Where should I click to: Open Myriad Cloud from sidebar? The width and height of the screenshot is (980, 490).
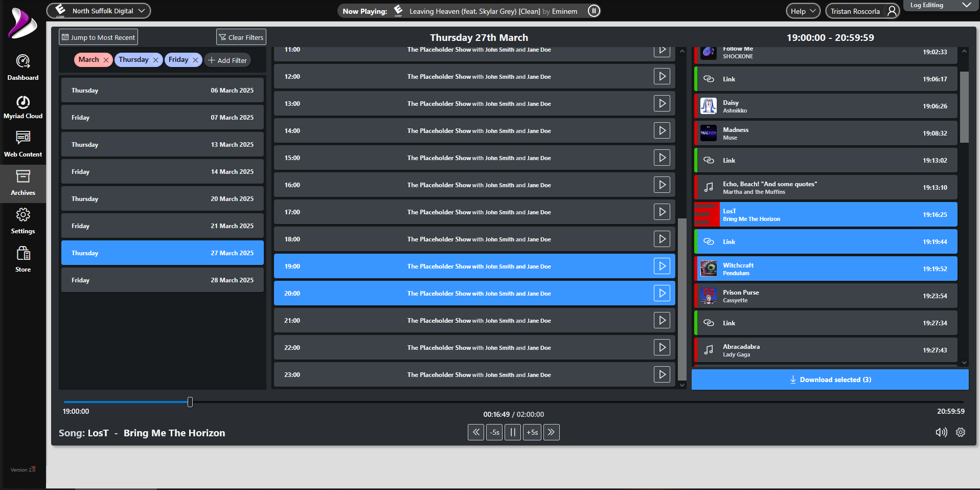click(23, 106)
